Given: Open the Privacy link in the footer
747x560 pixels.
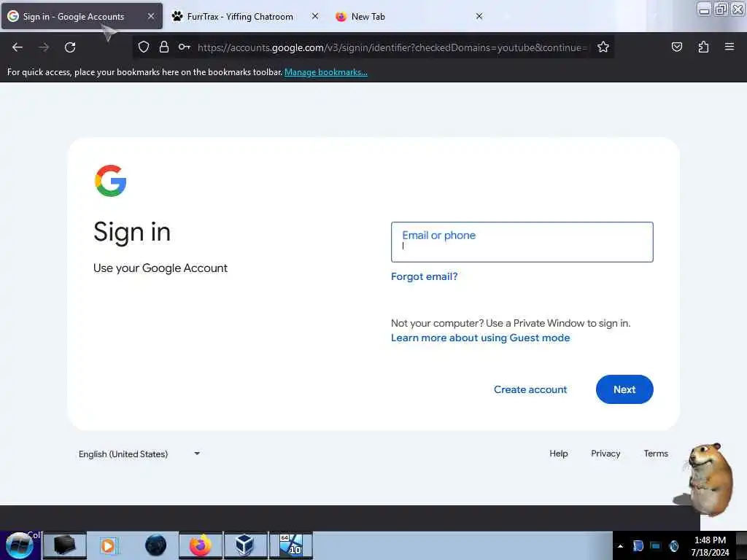Looking at the screenshot, I should 605,454.
